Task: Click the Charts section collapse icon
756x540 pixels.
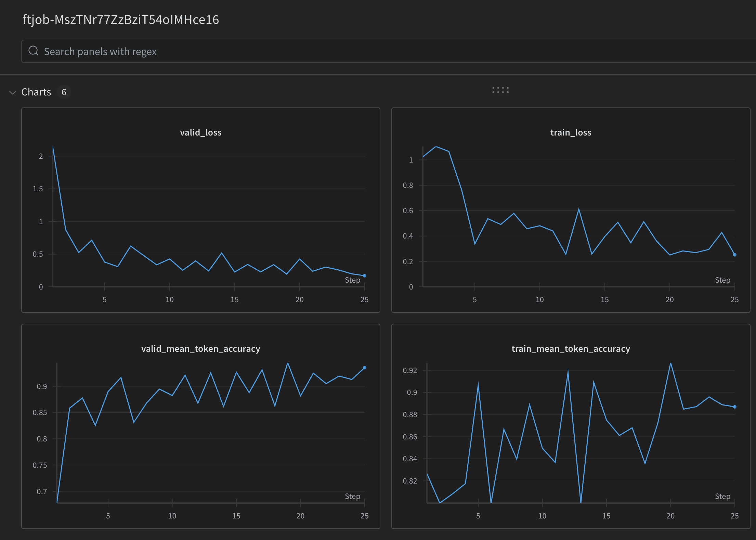Action: pos(13,92)
